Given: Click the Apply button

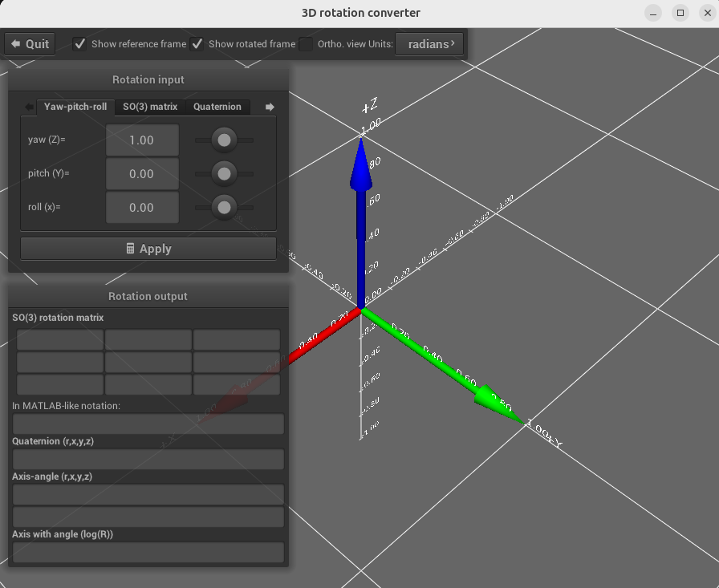Looking at the screenshot, I should pos(148,249).
